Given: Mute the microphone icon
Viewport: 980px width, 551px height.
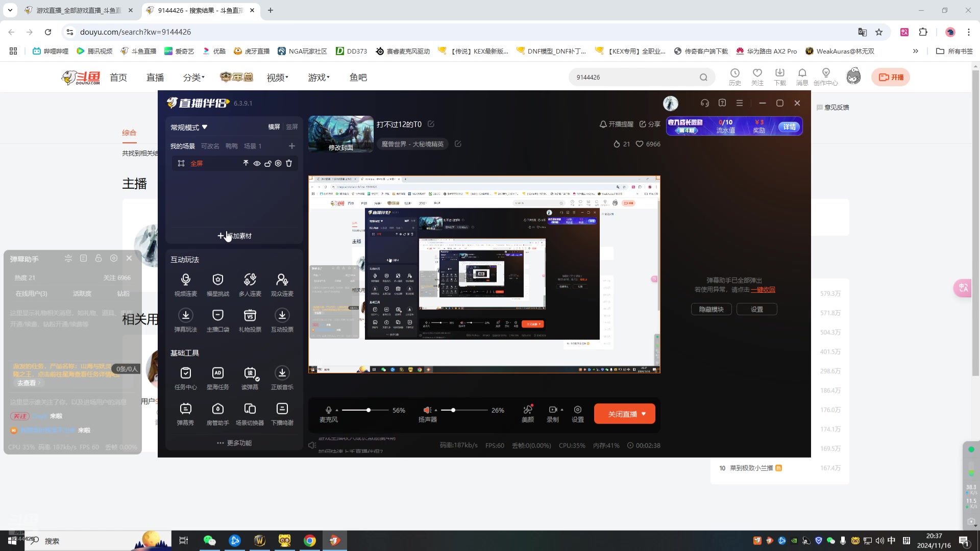Looking at the screenshot, I should (329, 410).
